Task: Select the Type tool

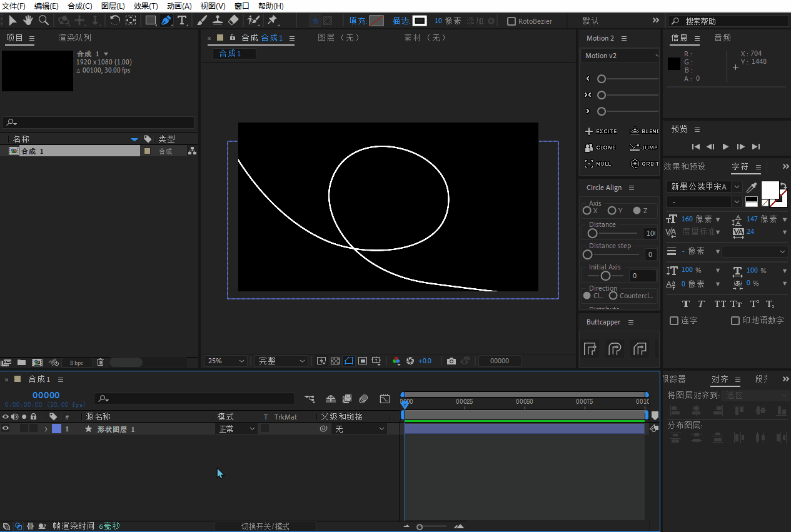Action: [x=182, y=21]
